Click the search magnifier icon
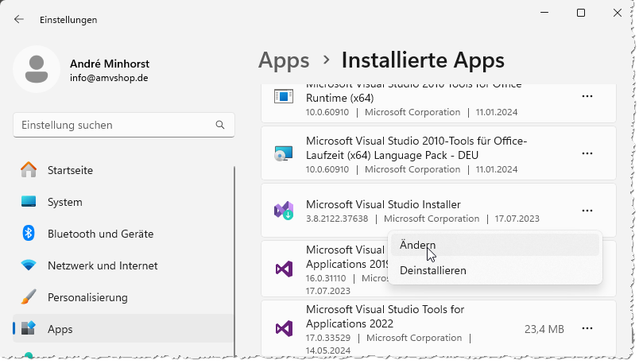 (220, 125)
